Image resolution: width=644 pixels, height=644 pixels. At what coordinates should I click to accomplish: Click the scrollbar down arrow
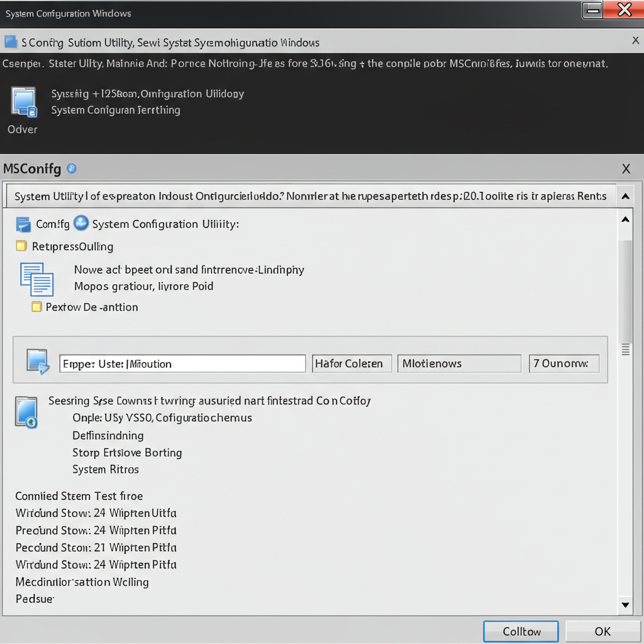626,604
